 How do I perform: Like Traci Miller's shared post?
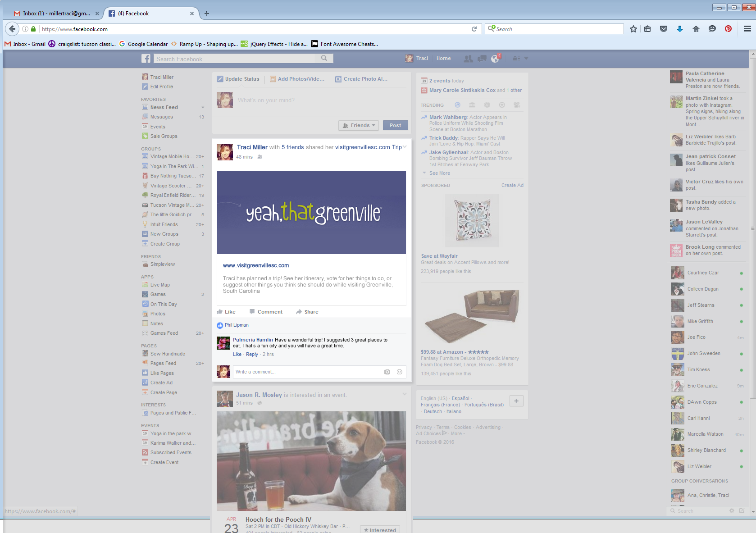click(x=226, y=312)
